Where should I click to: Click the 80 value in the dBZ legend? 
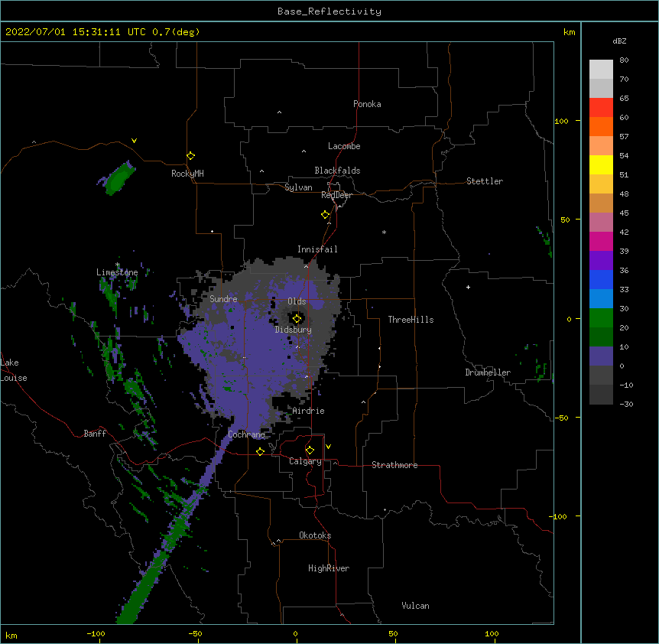(624, 60)
